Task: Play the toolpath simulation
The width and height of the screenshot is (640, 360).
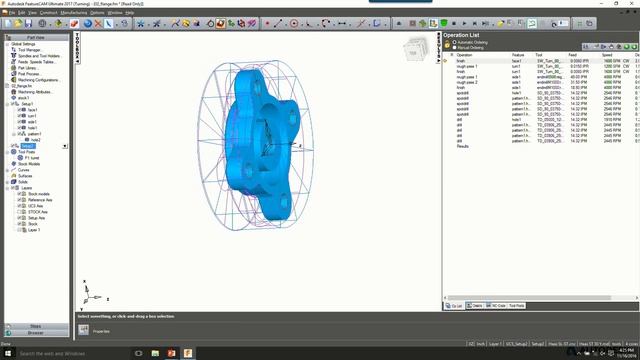Action: click(464, 24)
